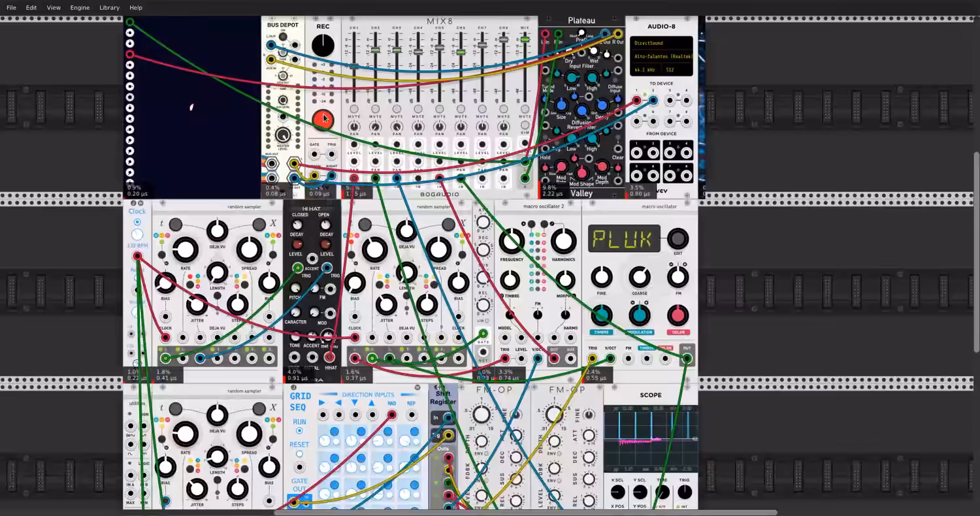980x516 pixels.
Task: Toggle the RUN switch on Grid Seq
Action: coord(299,431)
